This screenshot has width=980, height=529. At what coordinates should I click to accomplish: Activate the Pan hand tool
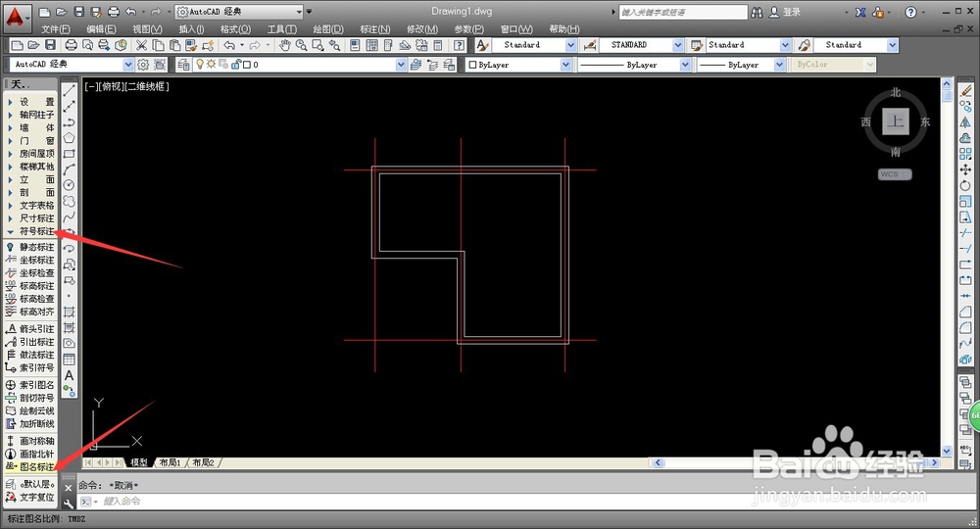coord(284,45)
